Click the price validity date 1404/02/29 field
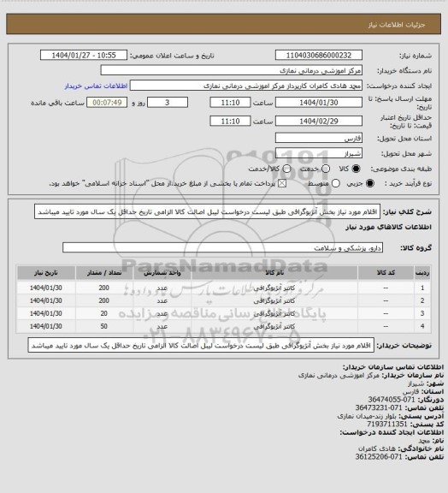The image size is (448, 493). [319, 121]
